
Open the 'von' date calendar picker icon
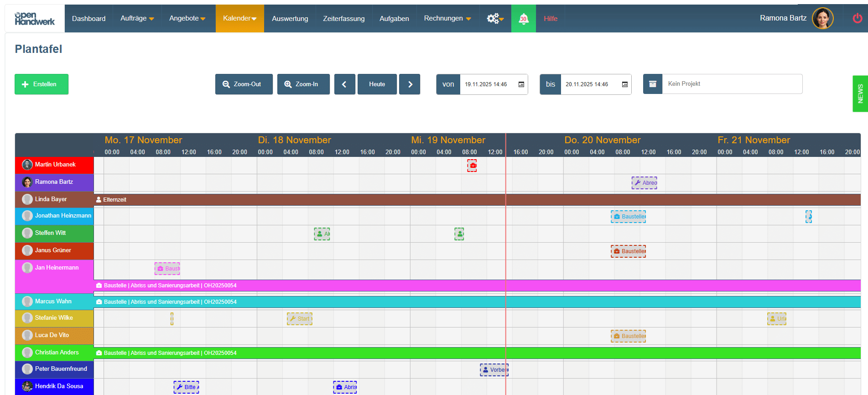point(521,84)
